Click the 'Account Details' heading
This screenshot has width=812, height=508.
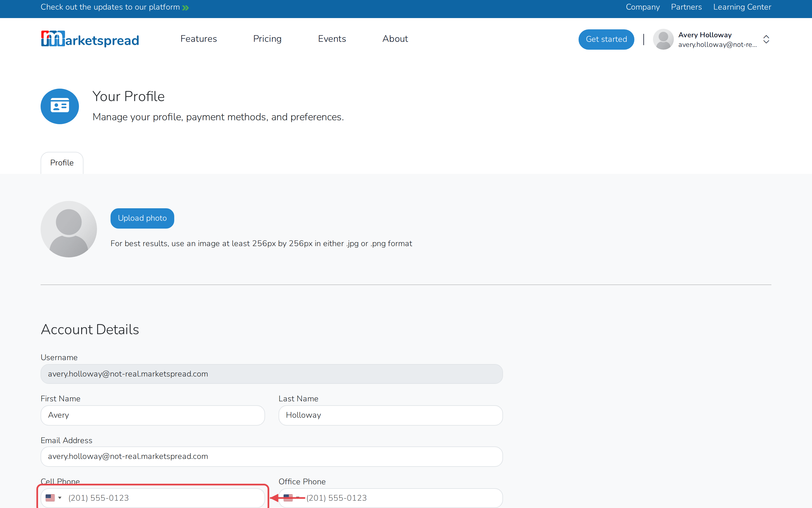coord(90,330)
